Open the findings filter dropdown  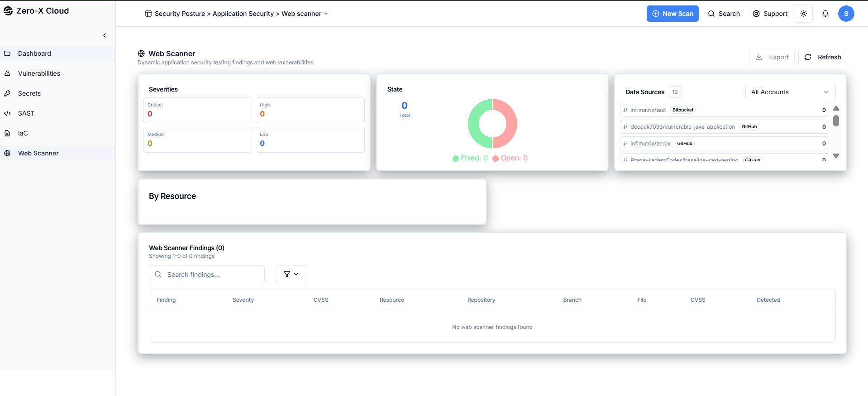point(291,274)
